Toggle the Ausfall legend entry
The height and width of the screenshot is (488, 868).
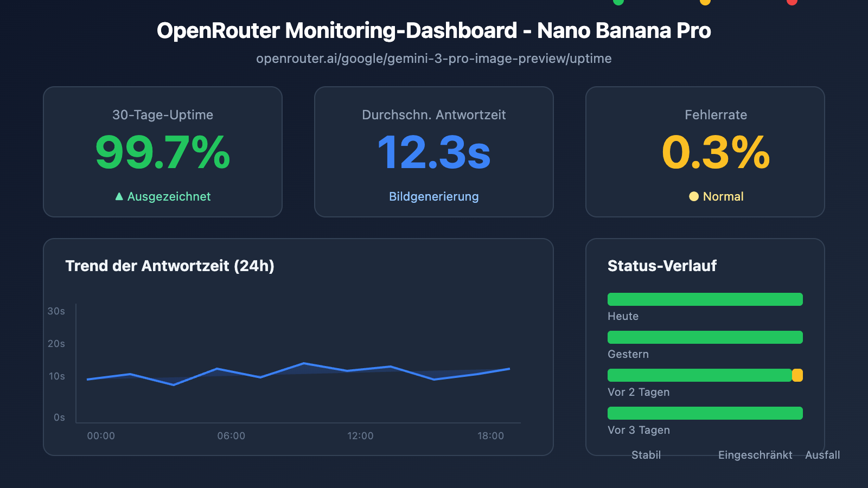(822, 455)
